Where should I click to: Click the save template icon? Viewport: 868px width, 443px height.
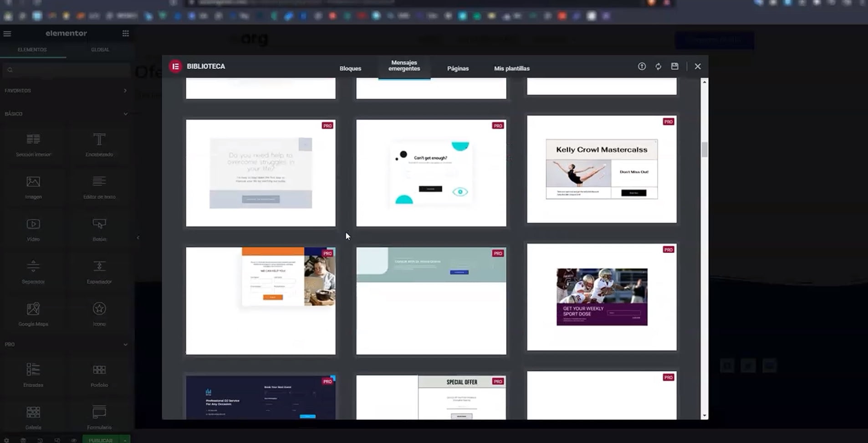click(674, 67)
